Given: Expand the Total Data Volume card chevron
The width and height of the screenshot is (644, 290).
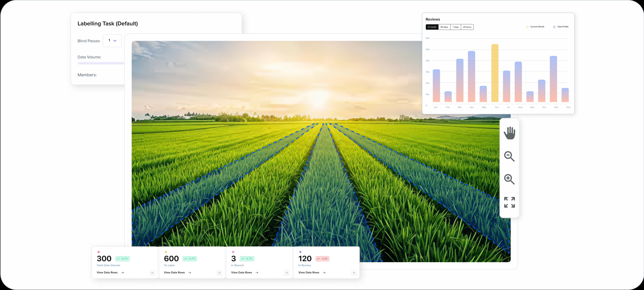Looking at the screenshot, I should click(x=152, y=273).
